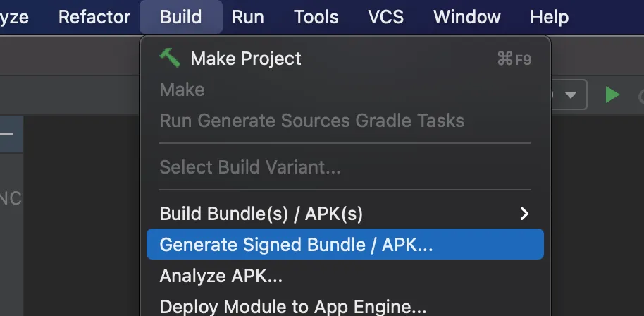Viewport: 644px width, 316px height.
Task: Close the open Build menu in menu bar
Action: [181, 17]
